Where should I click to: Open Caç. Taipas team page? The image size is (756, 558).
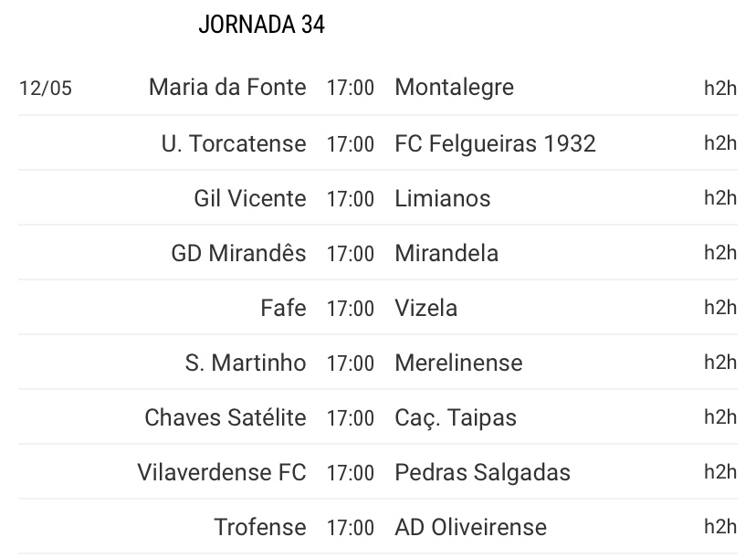coord(456,418)
